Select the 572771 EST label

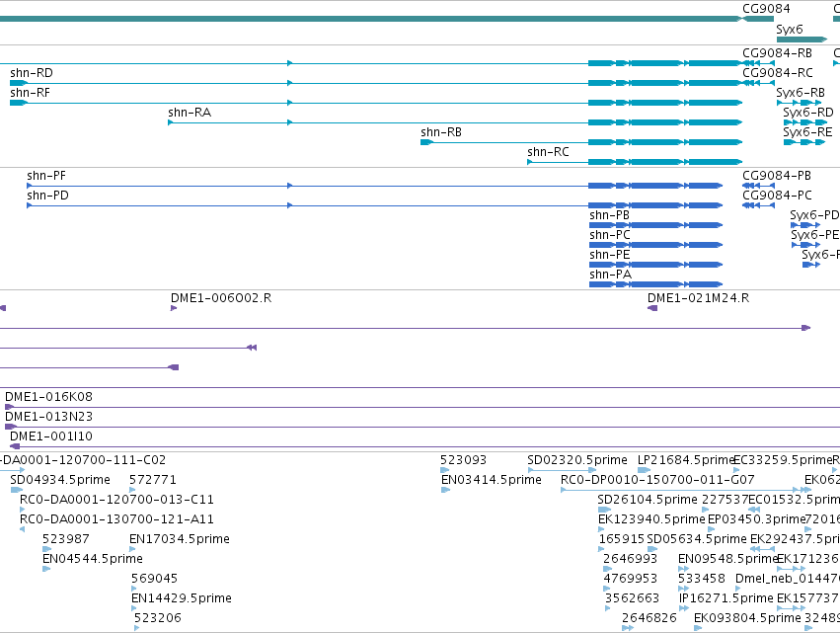[153, 480]
